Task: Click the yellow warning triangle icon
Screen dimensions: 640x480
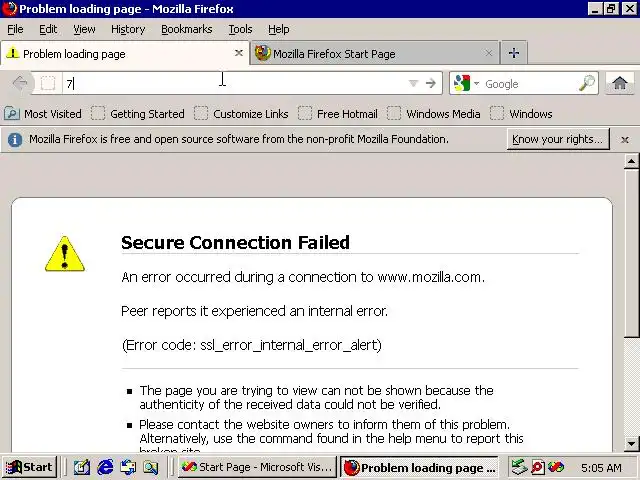Action: [64, 254]
